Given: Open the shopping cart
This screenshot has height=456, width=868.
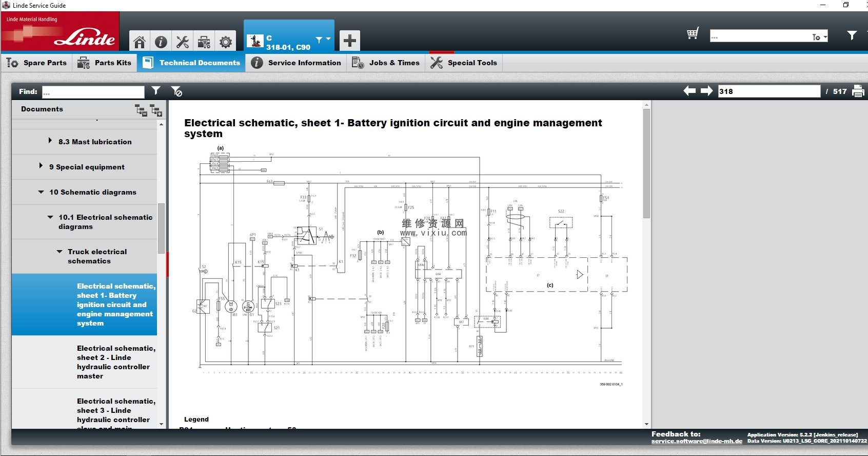Looking at the screenshot, I should 693,34.
